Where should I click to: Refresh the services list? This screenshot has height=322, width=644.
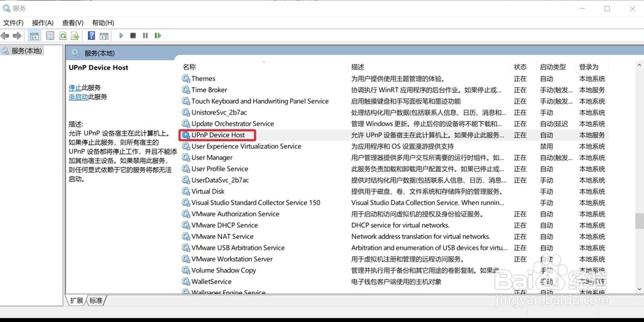63,35
